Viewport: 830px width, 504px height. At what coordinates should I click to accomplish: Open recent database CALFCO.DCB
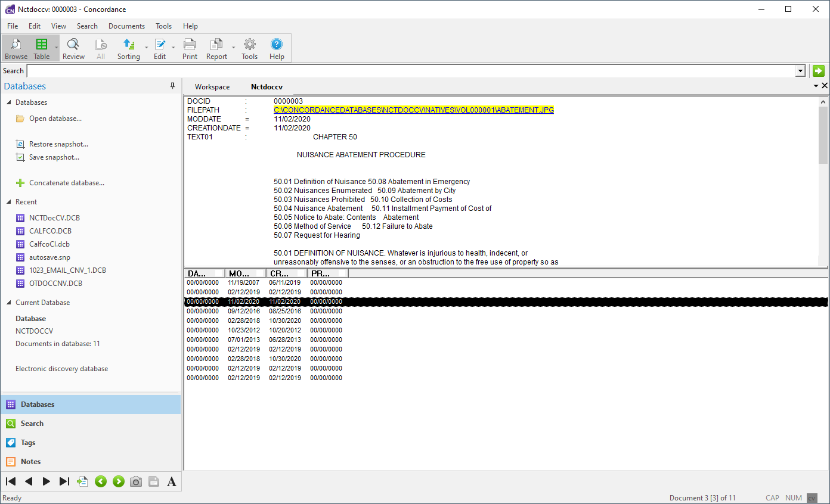50,231
